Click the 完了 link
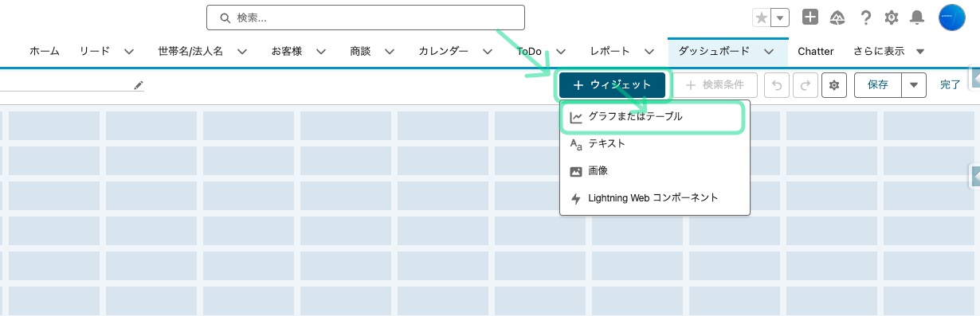980x316 pixels. (950, 84)
